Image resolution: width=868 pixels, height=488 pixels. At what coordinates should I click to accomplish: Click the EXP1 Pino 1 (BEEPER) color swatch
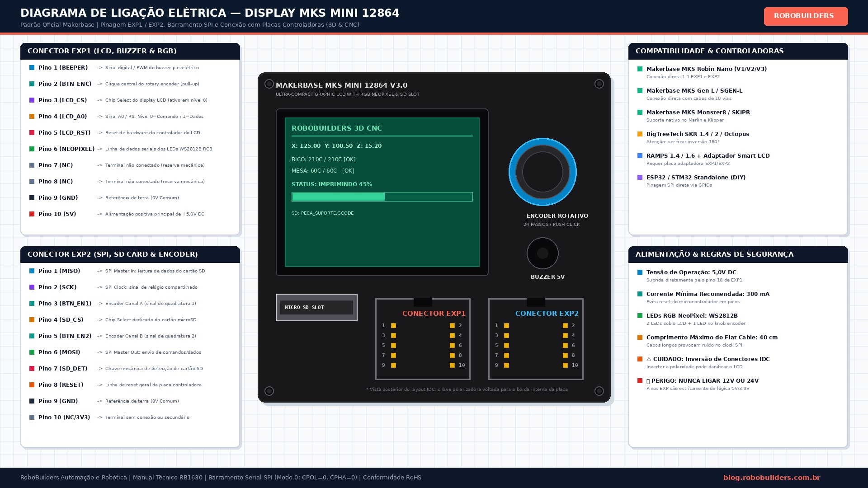[32, 68]
